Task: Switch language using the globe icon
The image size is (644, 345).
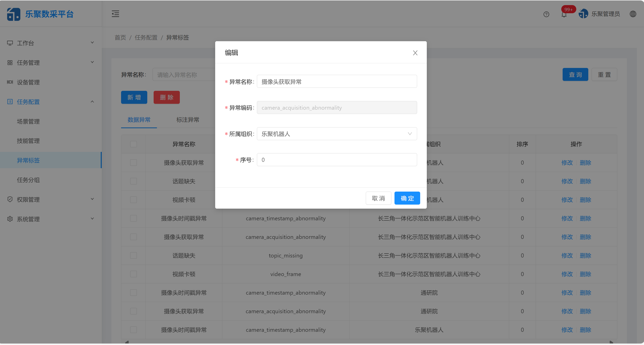Action: point(633,14)
